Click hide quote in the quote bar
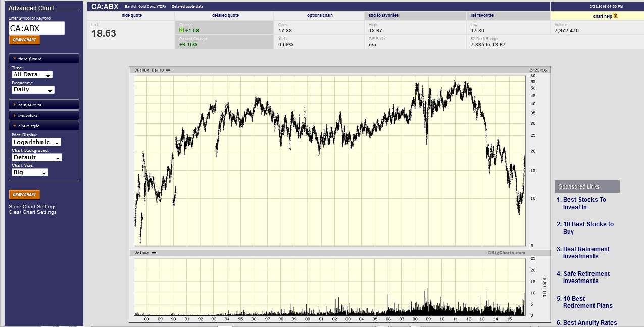This screenshot has height=327, width=644. tap(132, 15)
